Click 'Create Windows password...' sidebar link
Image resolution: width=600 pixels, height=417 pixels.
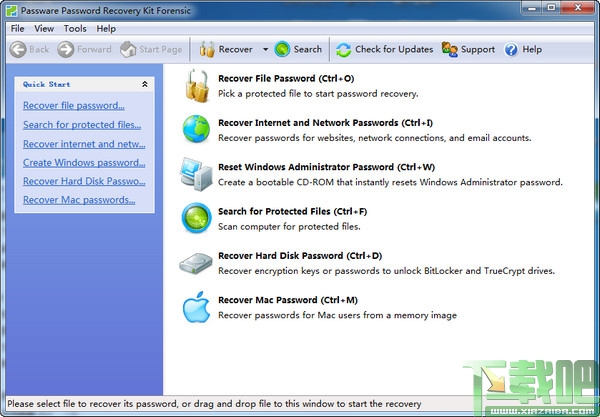click(84, 163)
